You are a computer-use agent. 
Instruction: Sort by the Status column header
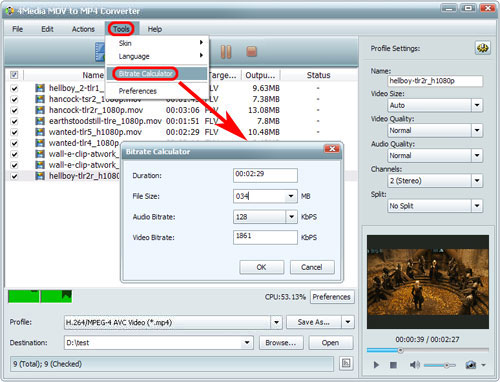coord(318,75)
